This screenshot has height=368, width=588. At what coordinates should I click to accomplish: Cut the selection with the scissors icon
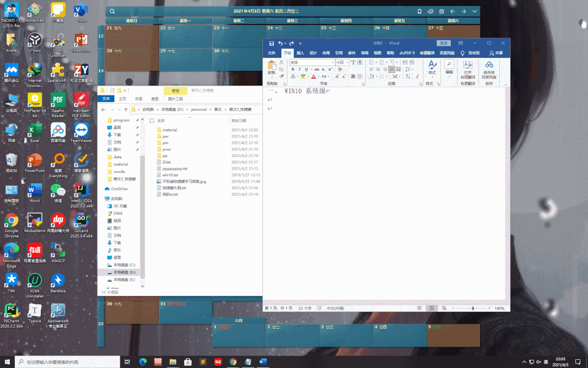pos(281,62)
